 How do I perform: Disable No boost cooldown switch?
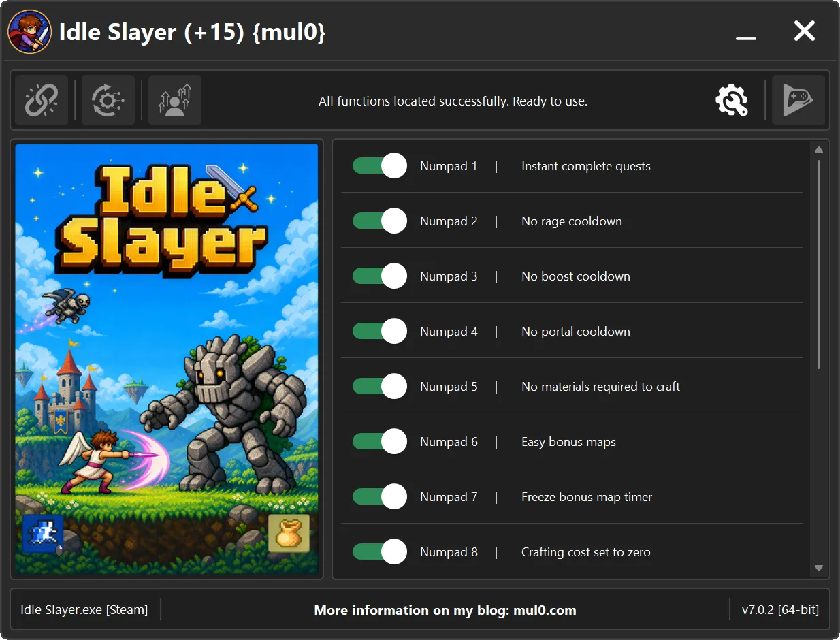point(380,276)
